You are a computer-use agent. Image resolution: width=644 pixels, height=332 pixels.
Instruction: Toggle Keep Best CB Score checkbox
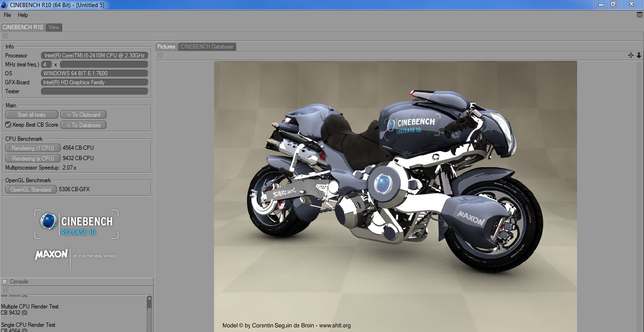[x=8, y=125]
